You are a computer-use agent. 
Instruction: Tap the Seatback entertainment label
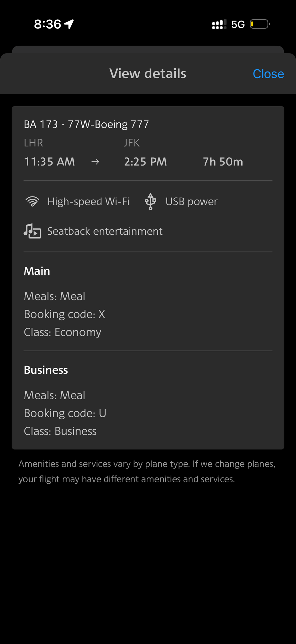tap(105, 231)
